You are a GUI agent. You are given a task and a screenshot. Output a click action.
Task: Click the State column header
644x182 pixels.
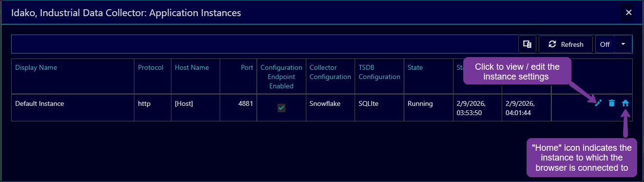pos(415,68)
